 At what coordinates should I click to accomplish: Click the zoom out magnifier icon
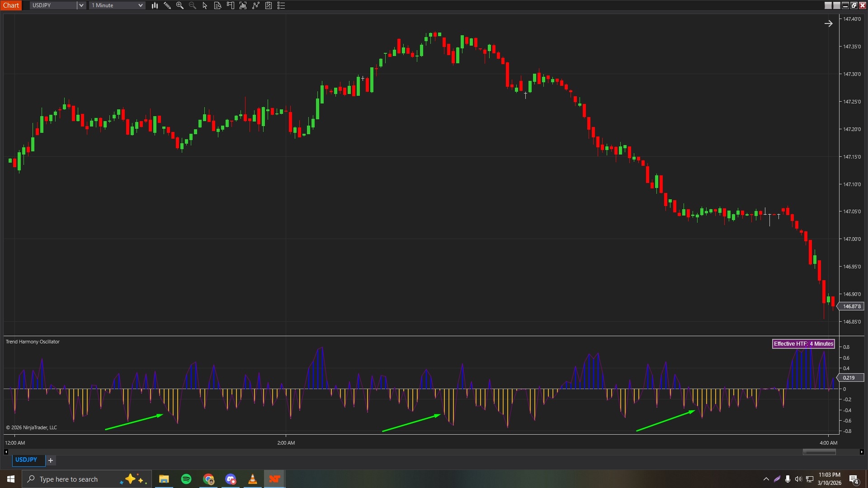(193, 5)
